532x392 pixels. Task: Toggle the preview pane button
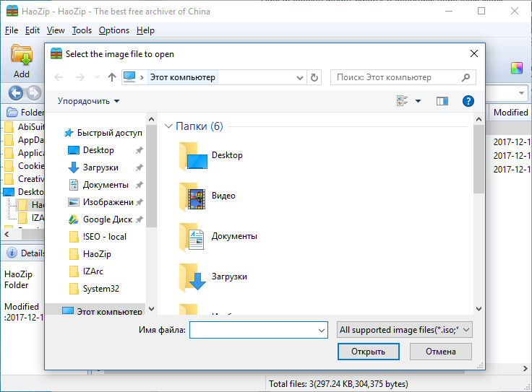click(x=442, y=101)
